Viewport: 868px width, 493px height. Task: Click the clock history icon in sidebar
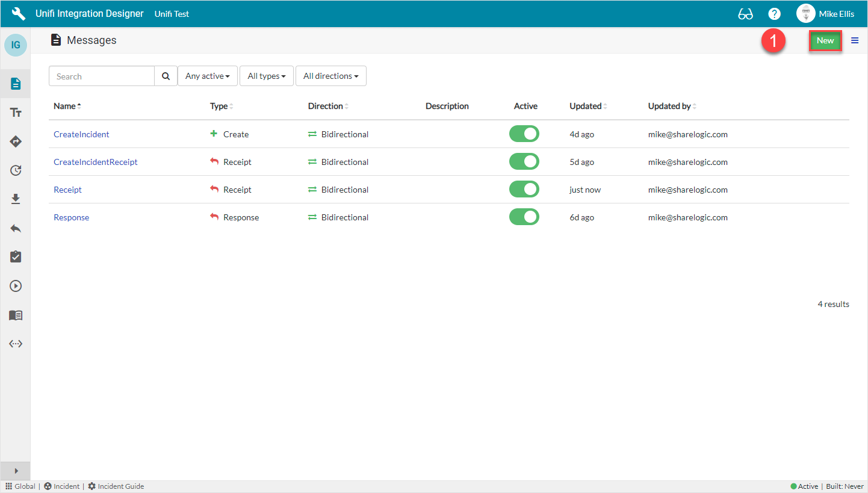pyautogui.click(x=16, y=170)
